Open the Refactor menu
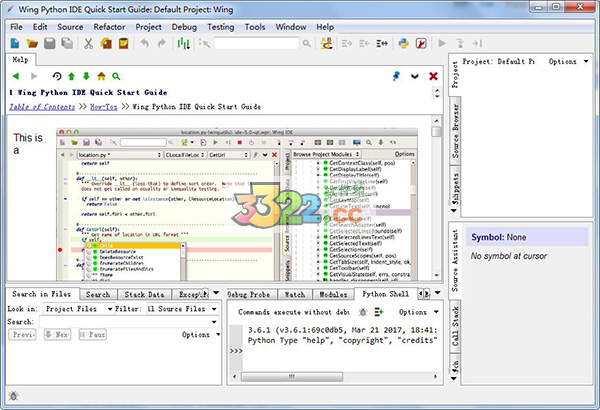Image resolution: width=600 pixels, height=410 pixels. coord(109,27)
